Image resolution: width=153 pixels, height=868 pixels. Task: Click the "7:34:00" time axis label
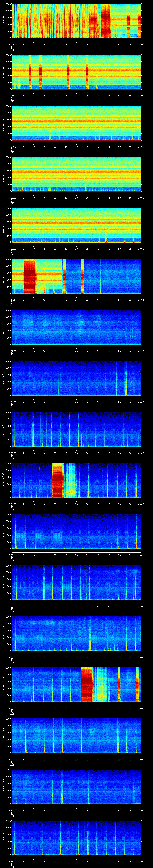(12, 504)
